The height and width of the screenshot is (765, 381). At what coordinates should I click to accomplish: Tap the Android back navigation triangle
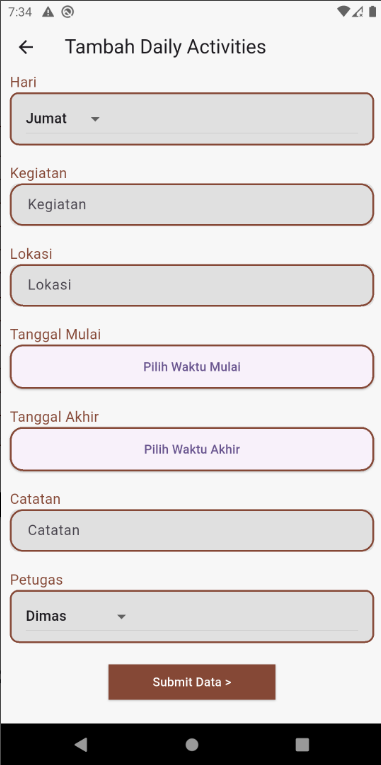[81, 744]
